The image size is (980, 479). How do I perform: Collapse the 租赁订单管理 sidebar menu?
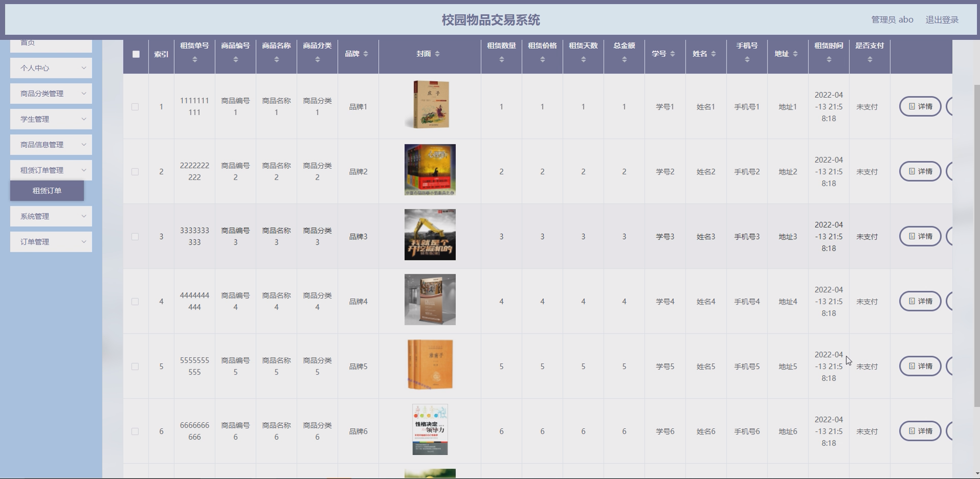[51, 170]
